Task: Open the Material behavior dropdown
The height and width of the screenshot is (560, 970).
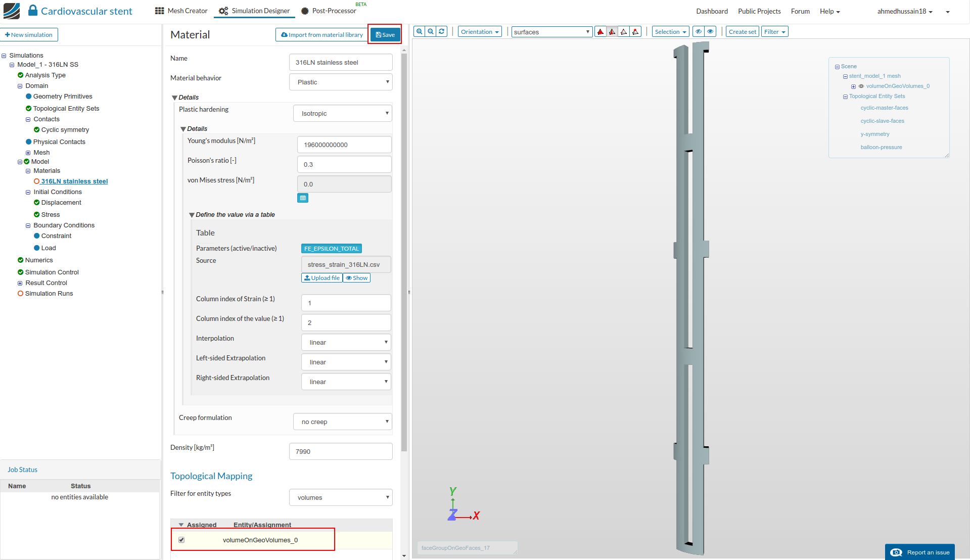Action: coord(341,82)
